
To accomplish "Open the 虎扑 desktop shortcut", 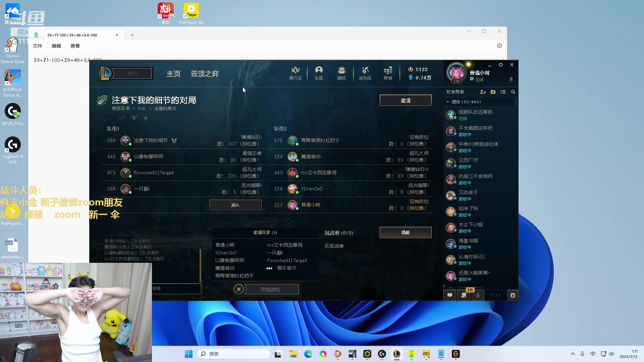I will [166, 13].
